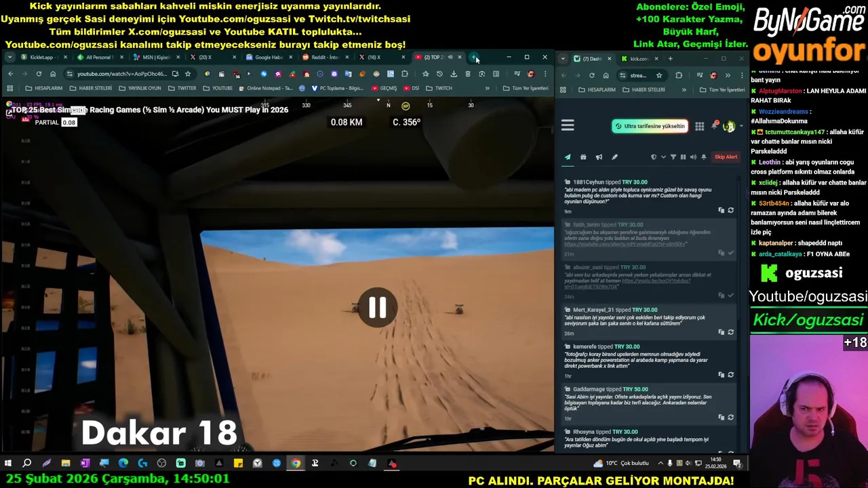The width and height of the screenshot is (868, 488).
Task: Switch to the kick.com tab
Action: tap(639, 59)
